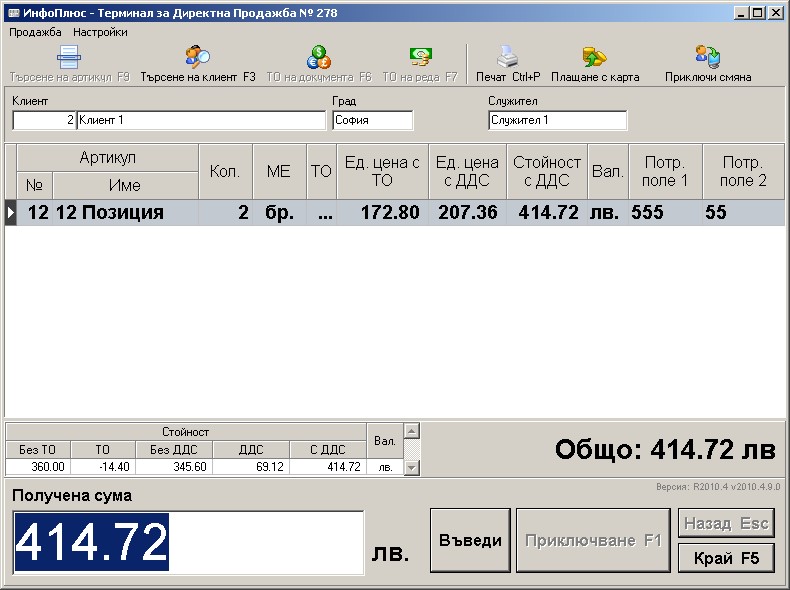Click the Град field showing София
790x590 pixels.
(373, 120)
